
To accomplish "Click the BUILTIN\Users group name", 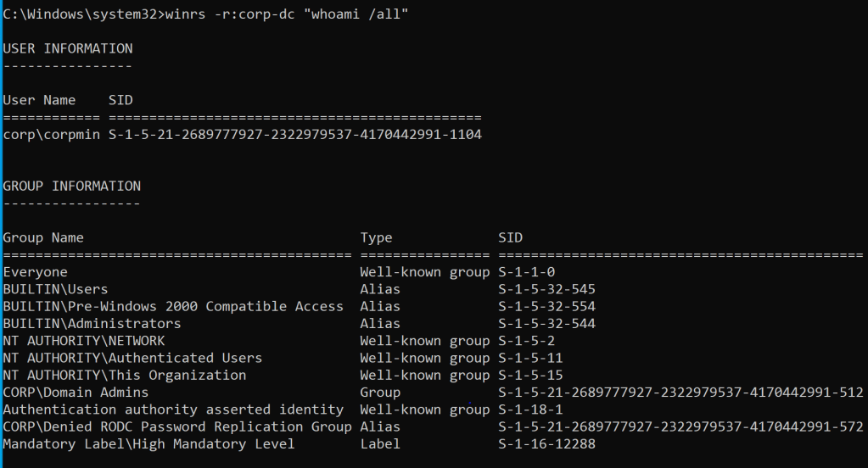I will tap(56, 289).
